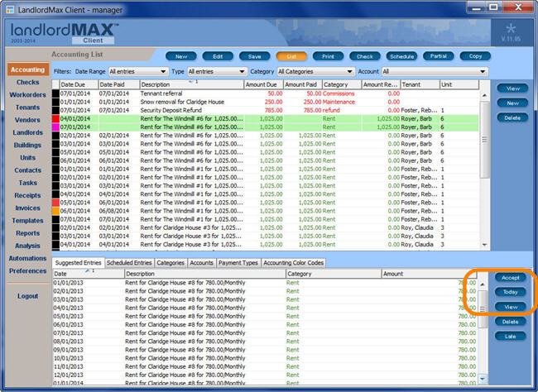Switch to the Scheduled Entries tab
538x392 pixels.
129,263
